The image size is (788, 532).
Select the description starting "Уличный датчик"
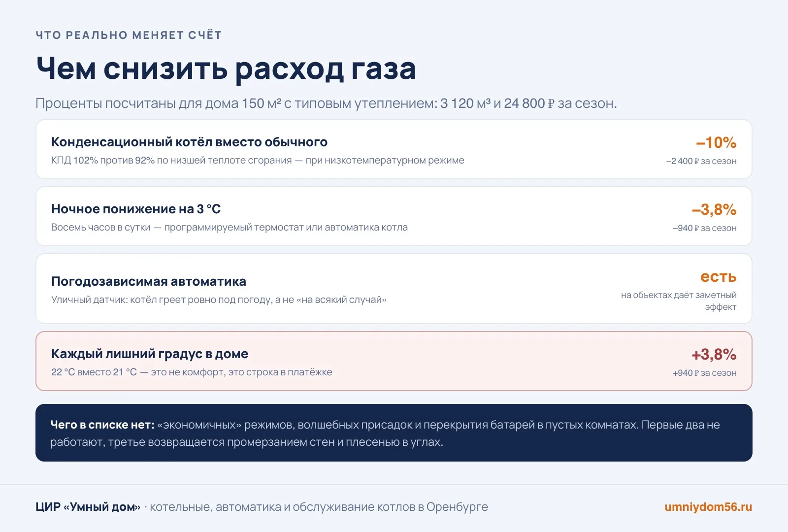coord(219,299)
